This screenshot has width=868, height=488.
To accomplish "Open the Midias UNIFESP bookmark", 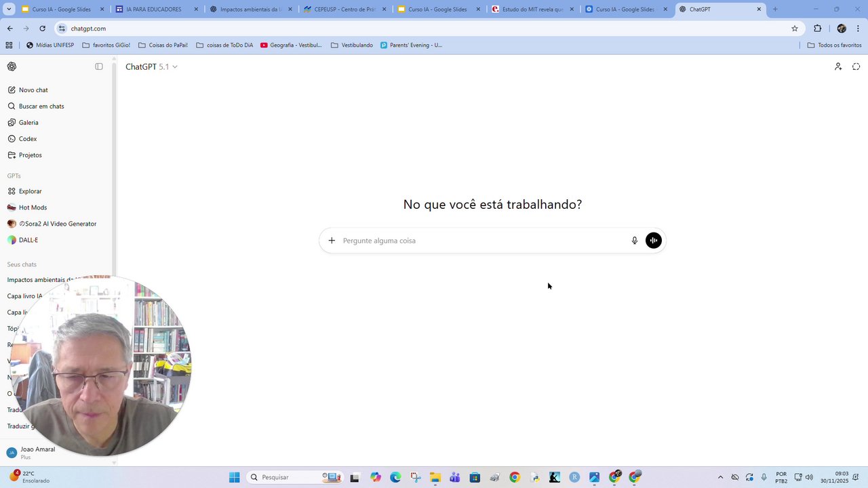I will tap(50, 45).
